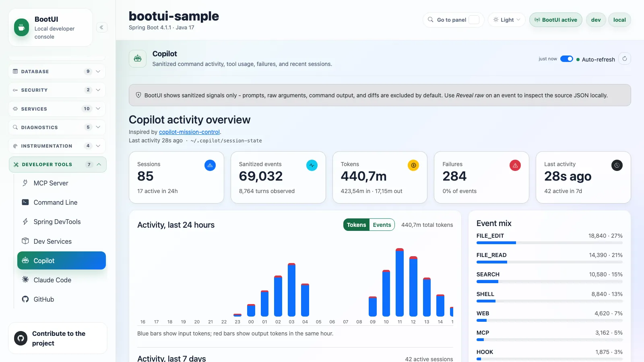Open the Light theme dropdown
644x362 pixels.
507,20
